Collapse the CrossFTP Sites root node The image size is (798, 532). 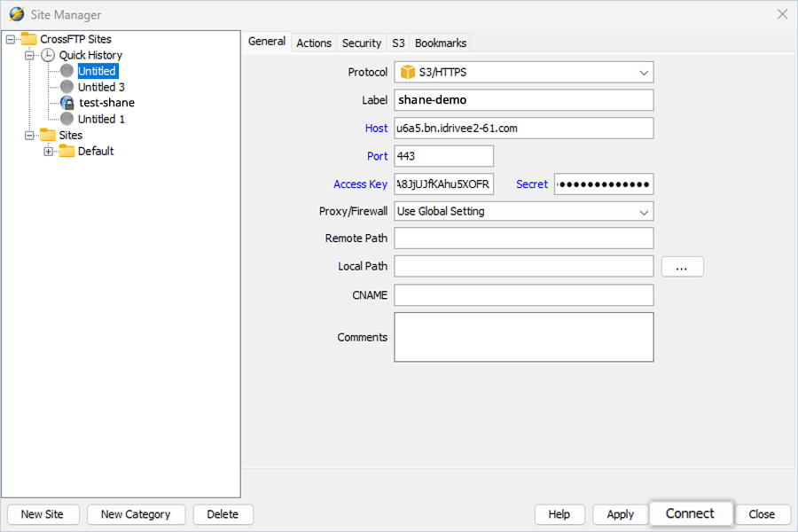[10, 39]
